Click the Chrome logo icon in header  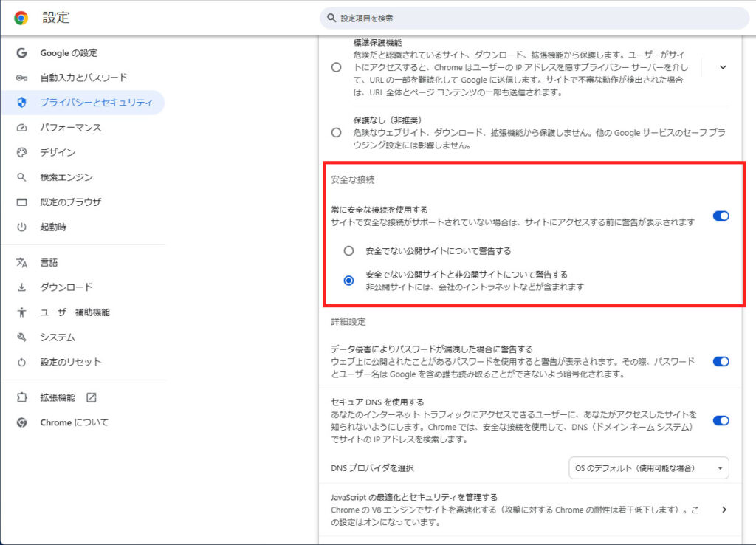[x=21, y=18]
